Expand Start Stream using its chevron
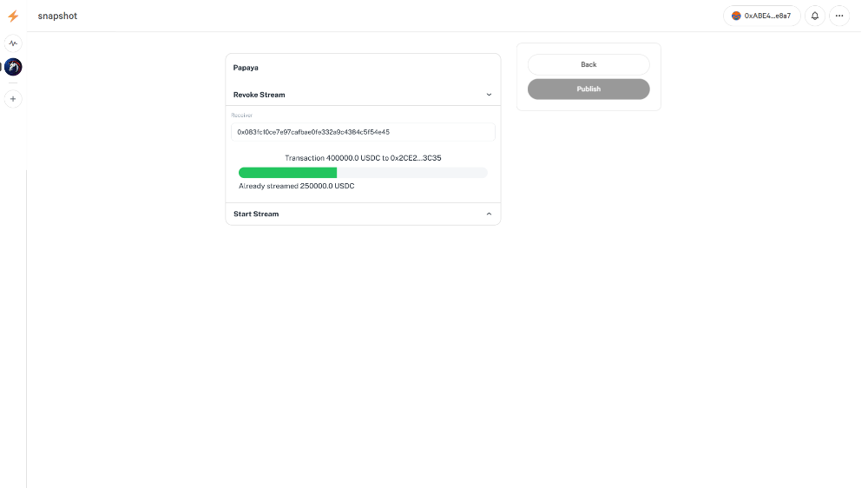This screenshot has width=868, height=488. (x=489, y=214)
